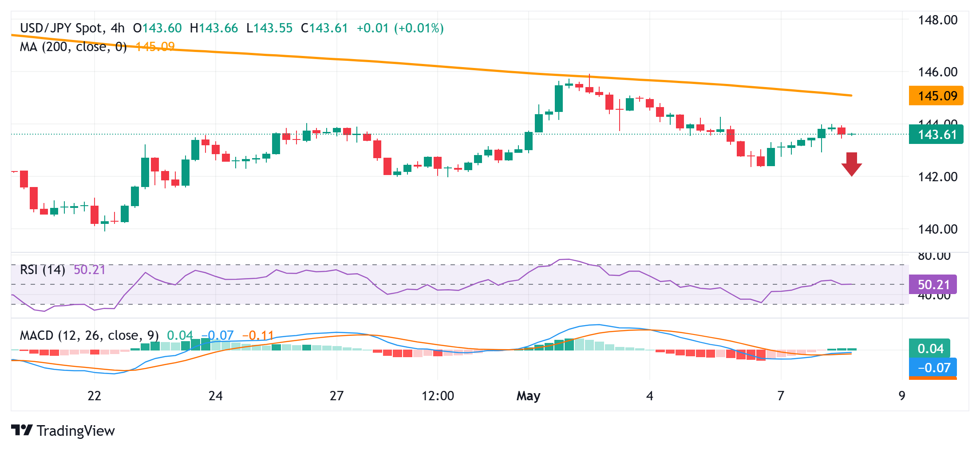Select the tall green candle near May 1

560,100
